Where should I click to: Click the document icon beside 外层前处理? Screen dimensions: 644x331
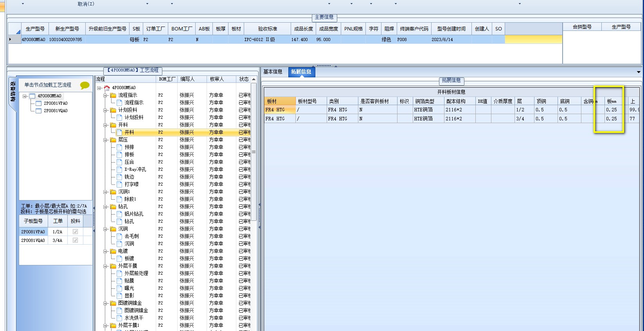coord(119,274)
